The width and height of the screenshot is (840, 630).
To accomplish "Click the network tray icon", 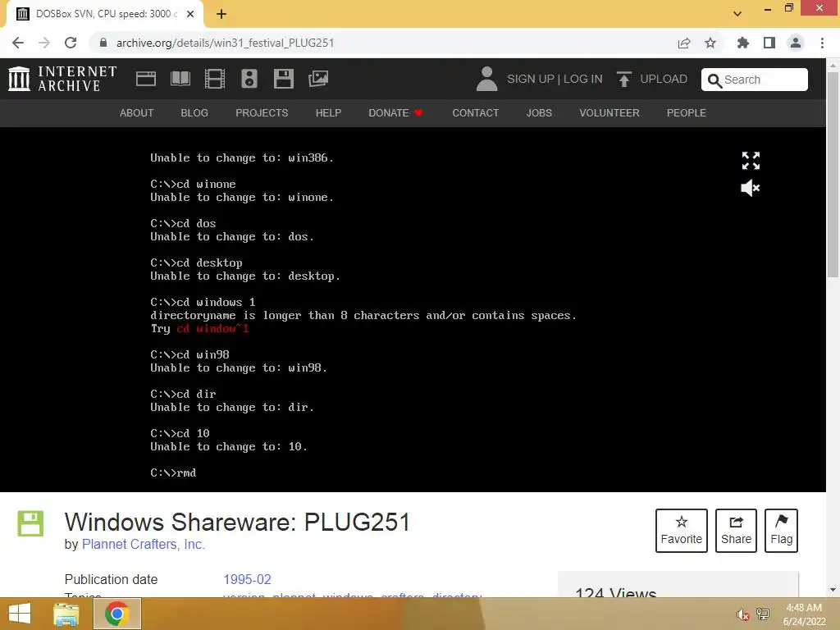I will pyautogui.click(x=763, y=614).
